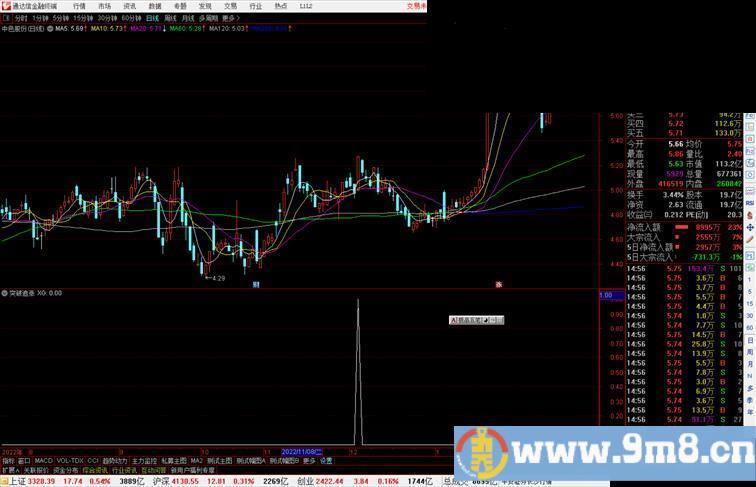Click the icon left of 分时 tab

coord(6,18)
